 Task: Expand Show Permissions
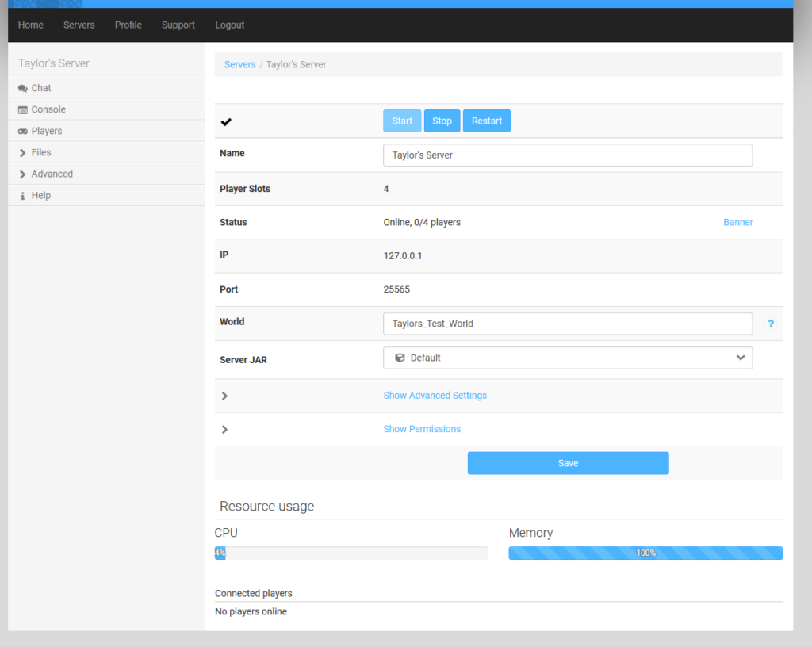click(x=422, y=428)
